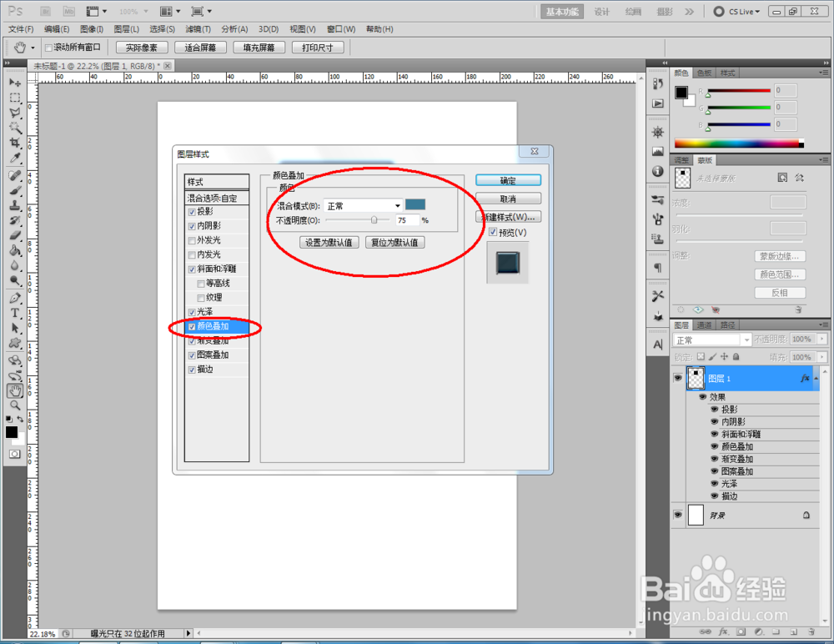Collapse 图层 1 effects list arrow
The width and height of the screenshot is (834, 644).
[816, 379]
